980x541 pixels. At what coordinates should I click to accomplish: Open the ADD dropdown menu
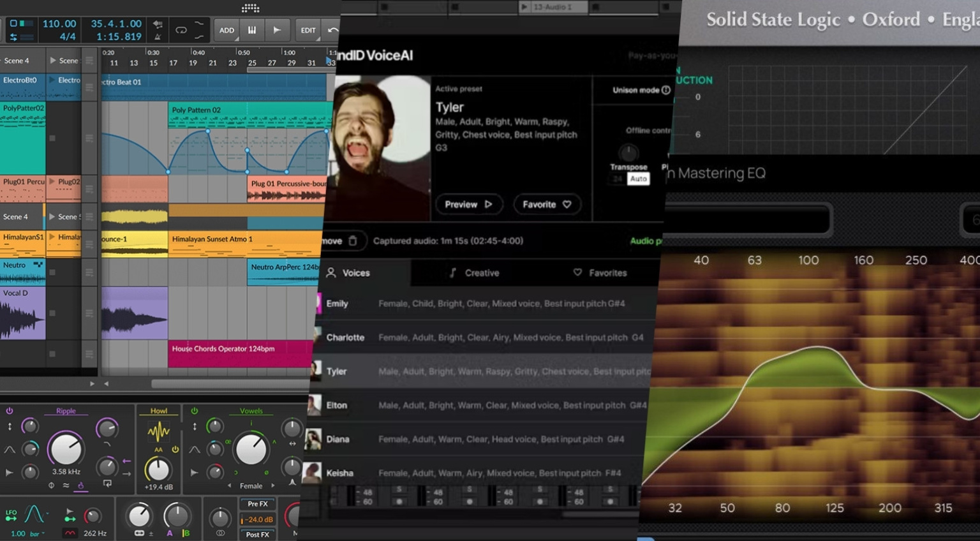tap(226, 30)
